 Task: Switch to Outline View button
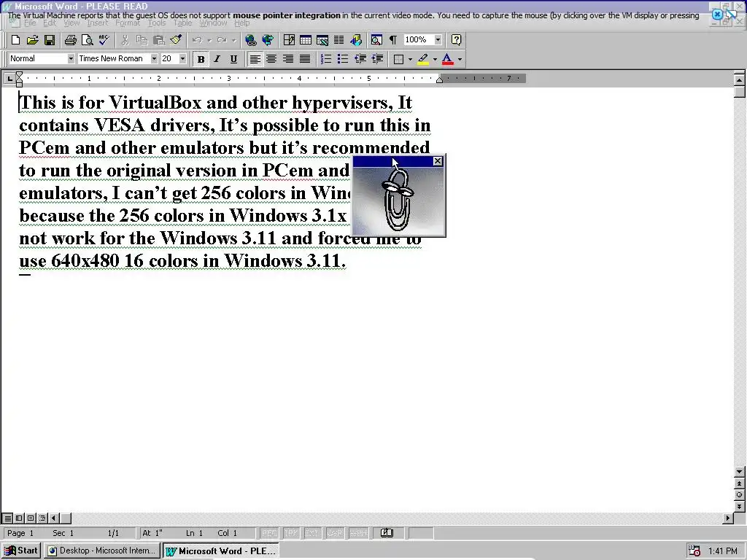(x=42, y=518)
